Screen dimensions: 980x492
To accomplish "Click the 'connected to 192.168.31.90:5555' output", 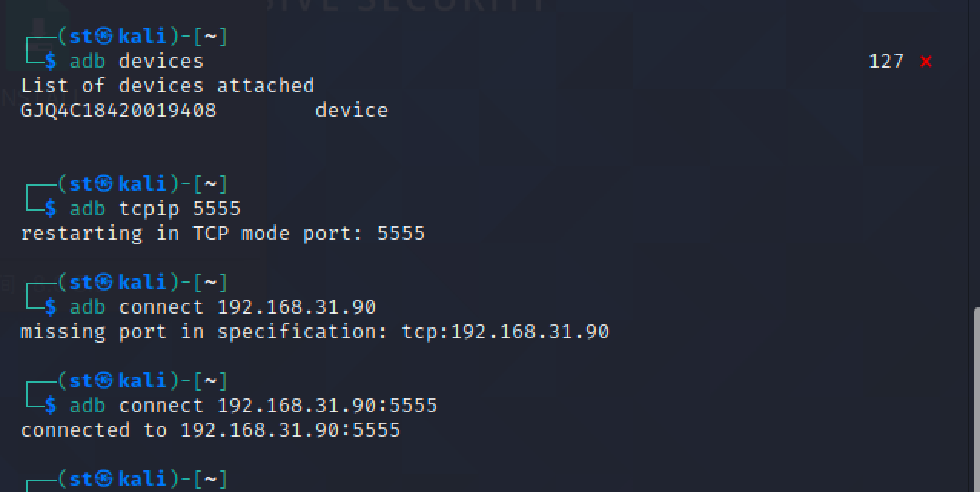I will [210, 430].
